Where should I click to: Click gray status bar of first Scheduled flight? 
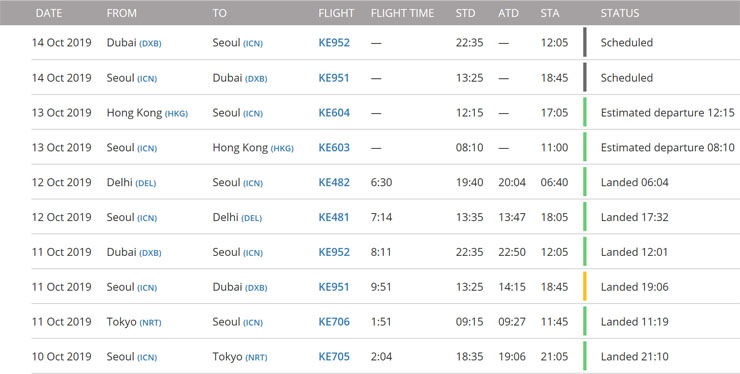point(585,42)
